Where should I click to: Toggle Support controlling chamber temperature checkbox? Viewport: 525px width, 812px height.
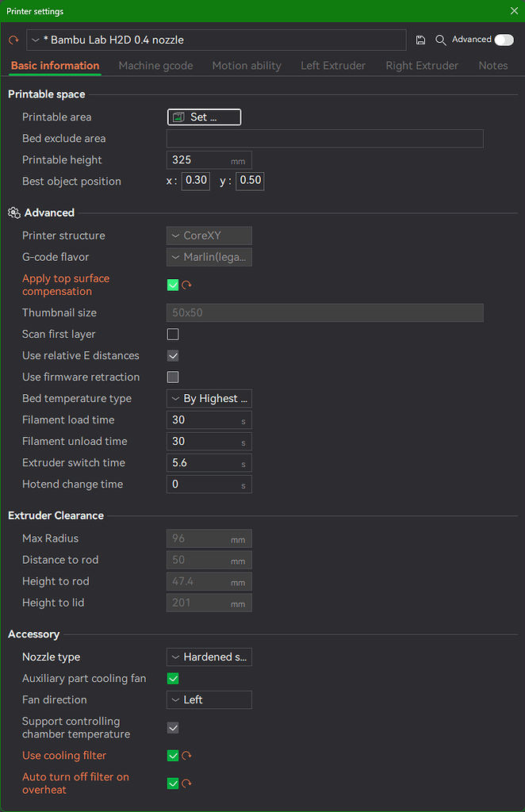click(x=173, y=728)
